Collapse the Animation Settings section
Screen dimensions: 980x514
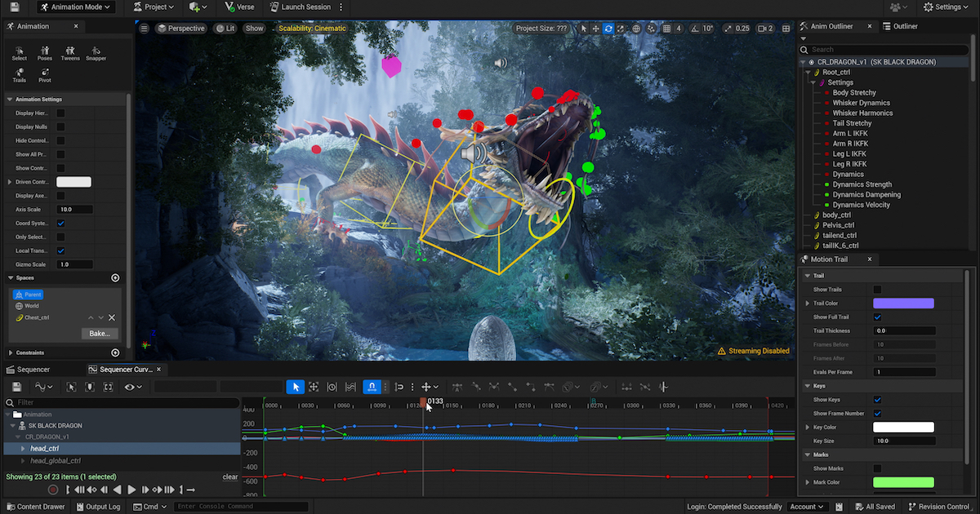click(10, 100)
